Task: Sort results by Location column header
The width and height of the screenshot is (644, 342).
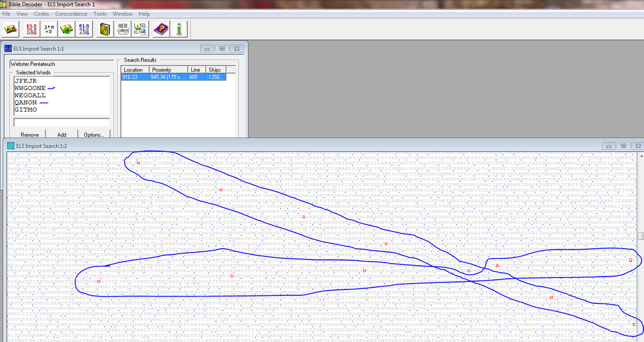Action: [135, 70]
